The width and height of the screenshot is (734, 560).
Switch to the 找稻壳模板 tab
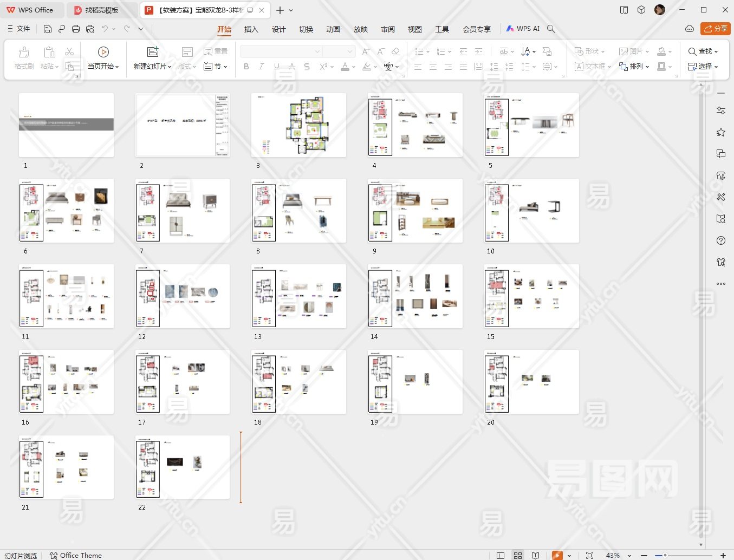101,10
